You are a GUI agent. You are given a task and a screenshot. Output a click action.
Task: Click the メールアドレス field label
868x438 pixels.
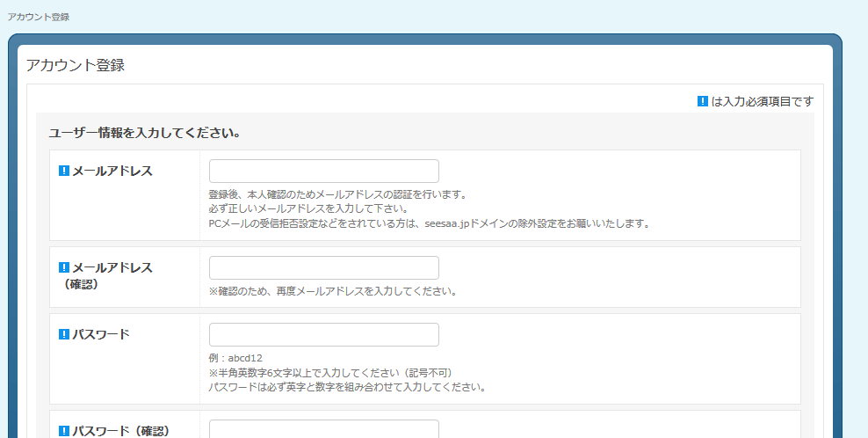coord(112,171)
